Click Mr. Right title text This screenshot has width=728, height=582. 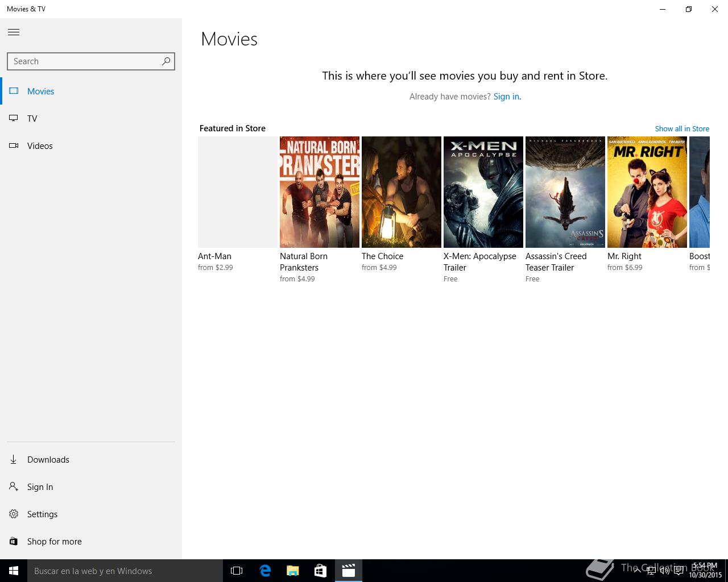[x=624, y=256]
